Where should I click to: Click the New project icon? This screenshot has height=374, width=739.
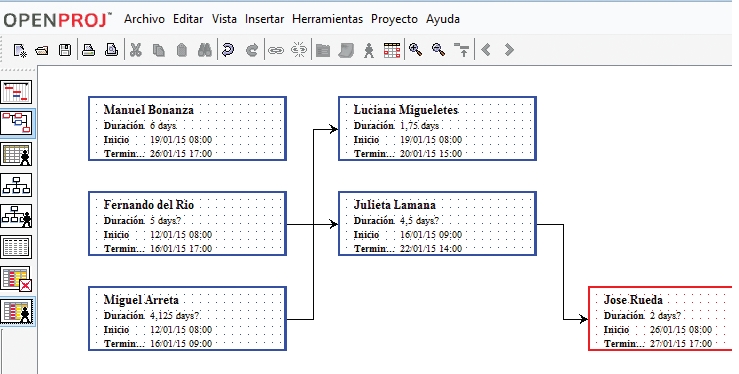tap(19, 50)
